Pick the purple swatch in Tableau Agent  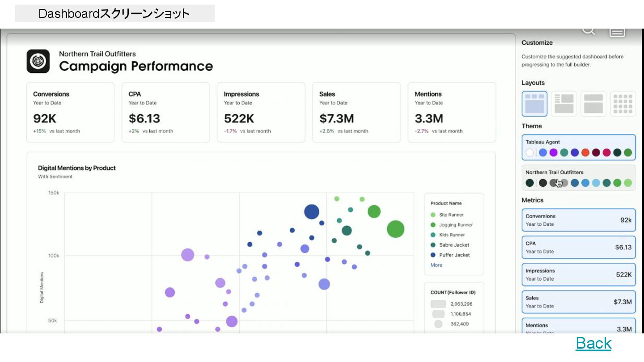(554, 152)
